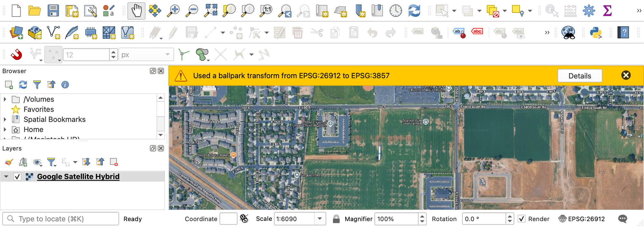Open Temporal Controller clock panel

(396, 11)
